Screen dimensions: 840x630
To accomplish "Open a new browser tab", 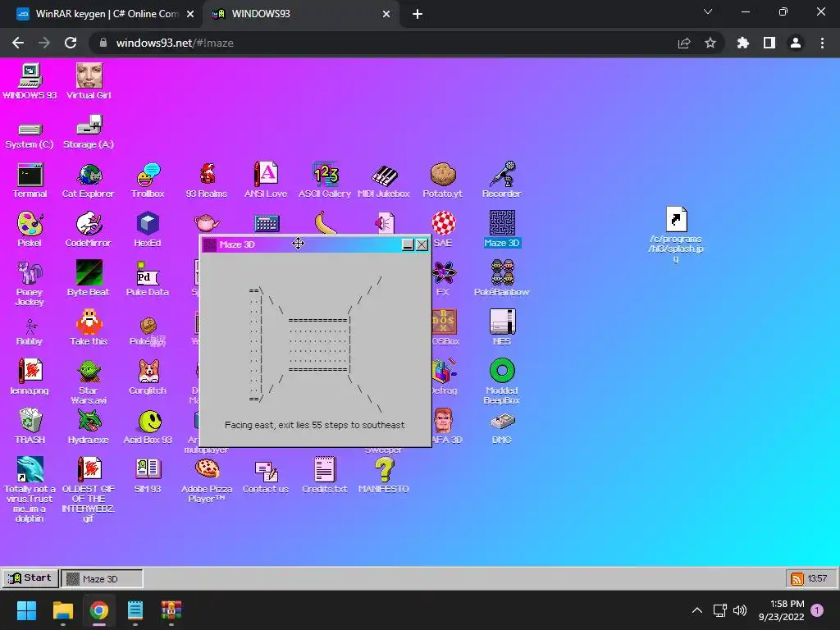I will (x=418, y=14).
